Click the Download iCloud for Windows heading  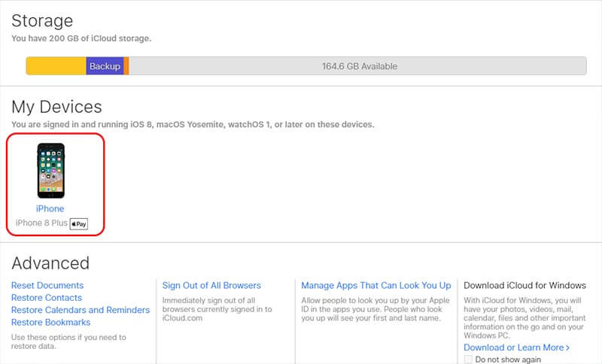pyautogui.click(x=524, y=285)
